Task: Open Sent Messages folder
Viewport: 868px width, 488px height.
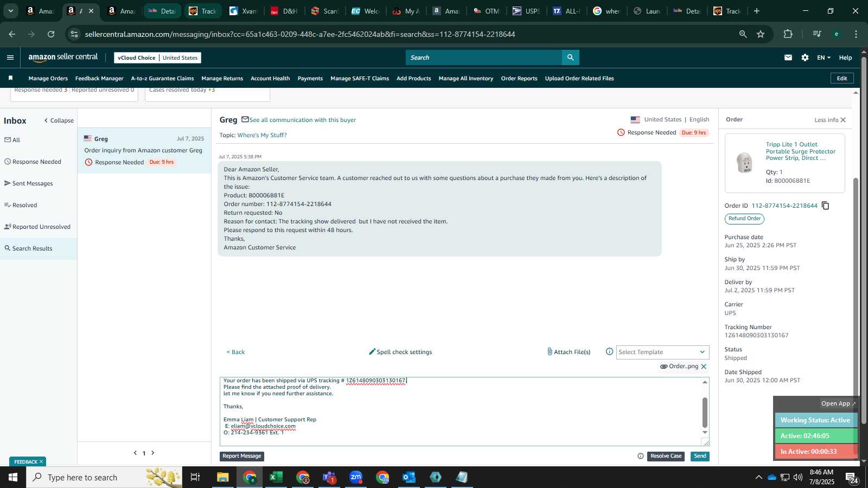Action: click(29, 183)
